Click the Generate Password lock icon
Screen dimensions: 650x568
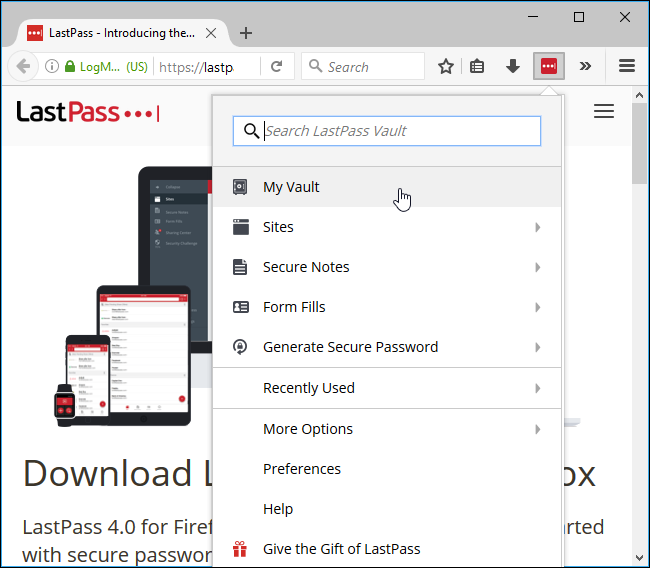(240, 347)
